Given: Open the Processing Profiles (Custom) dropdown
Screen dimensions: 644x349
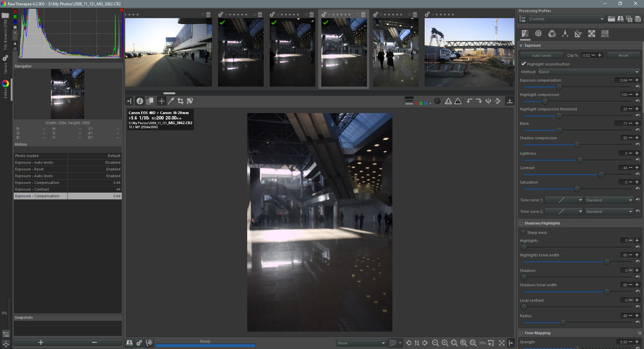Looking at the screenshot, I should [x=567, y=19].
